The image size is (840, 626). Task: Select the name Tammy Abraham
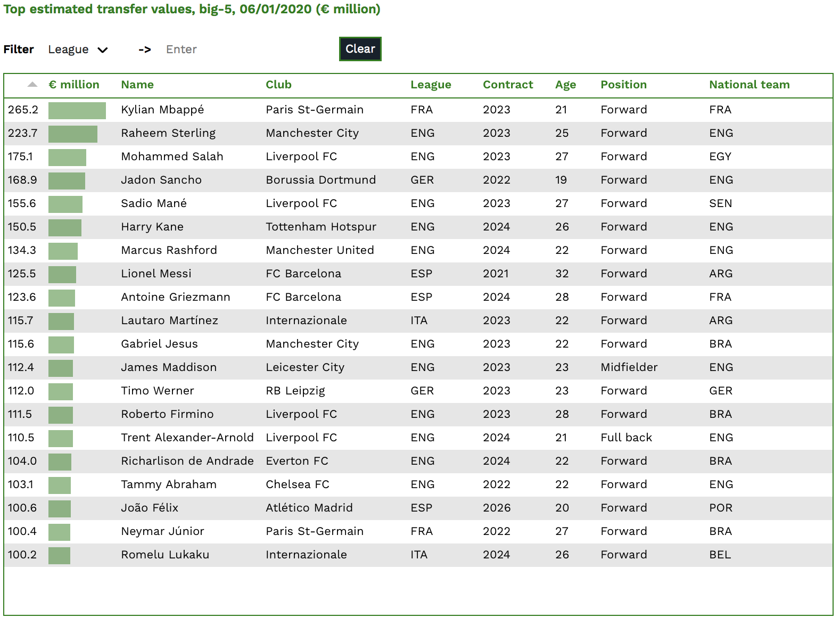tap(169, 484)
